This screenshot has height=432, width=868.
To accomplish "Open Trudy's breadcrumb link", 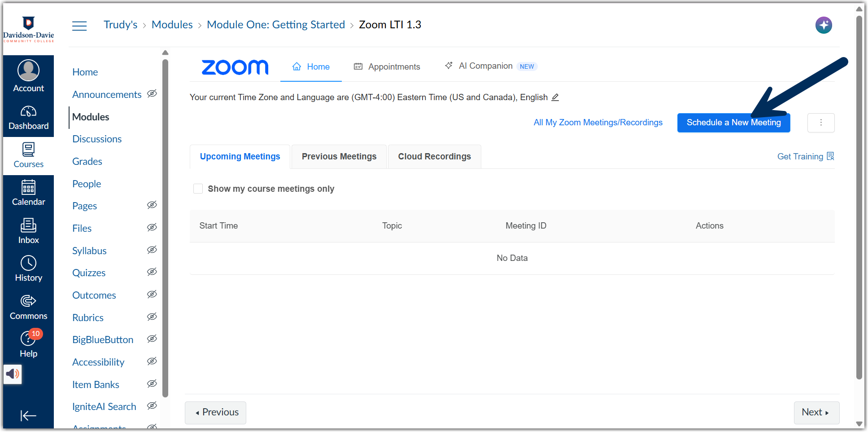I will pos(120,25).
